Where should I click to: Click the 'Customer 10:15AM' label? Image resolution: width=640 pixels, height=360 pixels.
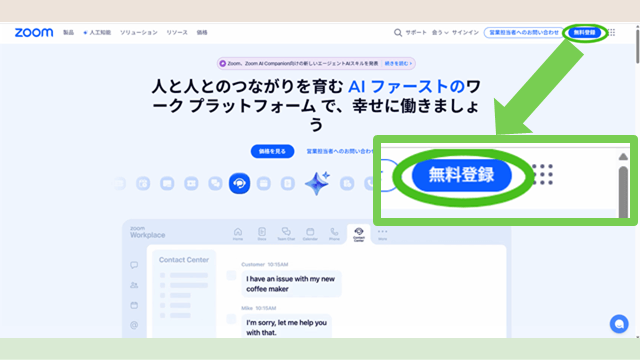[x=264, y=264]
